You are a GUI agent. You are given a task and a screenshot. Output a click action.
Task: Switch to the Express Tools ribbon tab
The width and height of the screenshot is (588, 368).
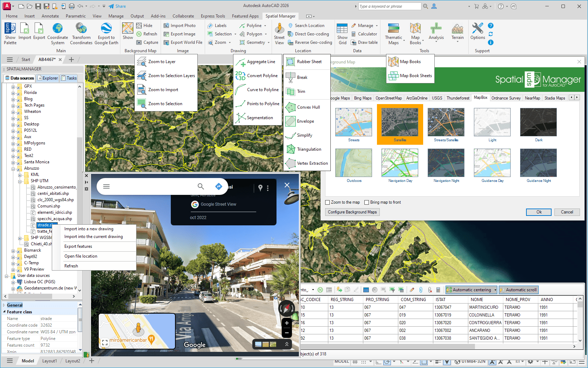click(213, 16)
